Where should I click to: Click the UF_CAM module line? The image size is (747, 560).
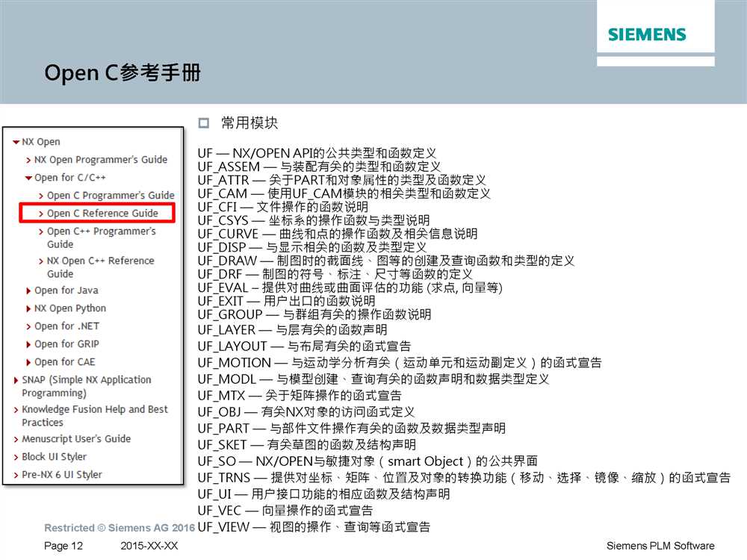pyautogui.click(x=344, y=193)
